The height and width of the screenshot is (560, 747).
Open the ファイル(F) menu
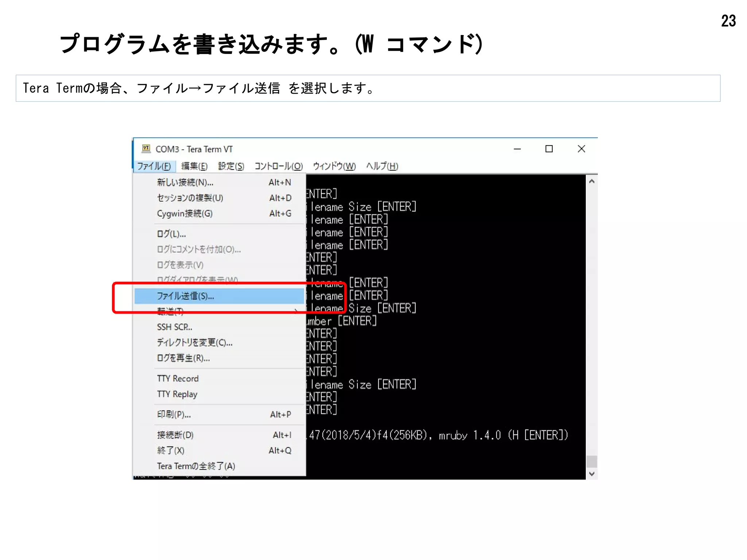point(154,166)
